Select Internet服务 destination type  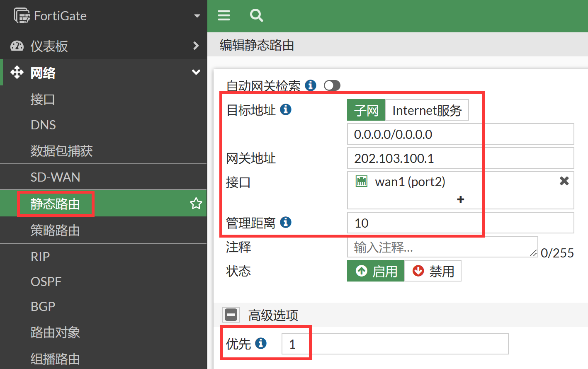pos(427,110)
